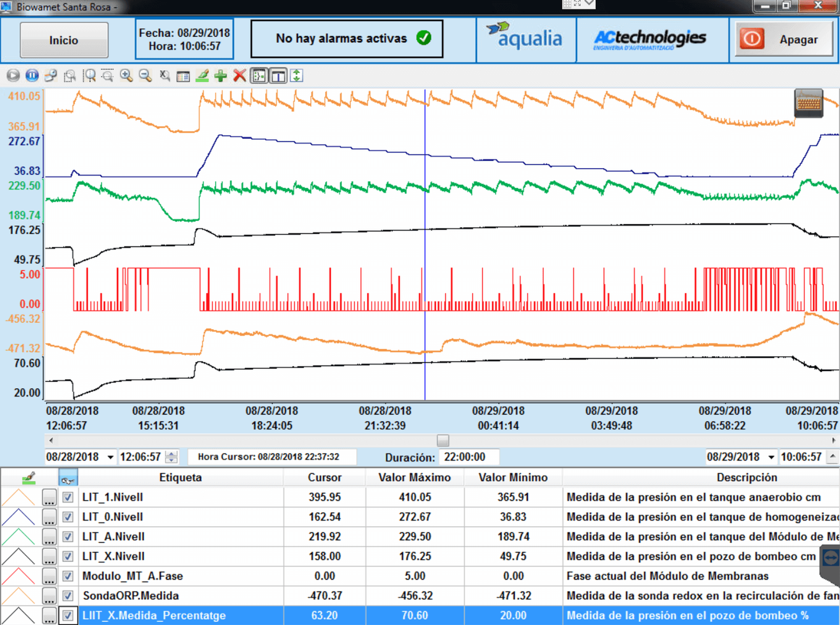
Task: Go to the Inicio screen
Action: pos(64,40)
